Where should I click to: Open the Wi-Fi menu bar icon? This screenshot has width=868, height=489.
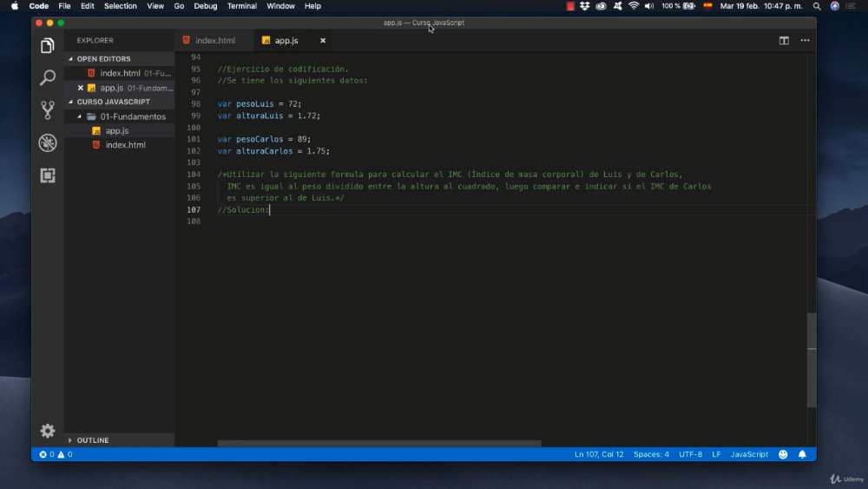[634, 6]
